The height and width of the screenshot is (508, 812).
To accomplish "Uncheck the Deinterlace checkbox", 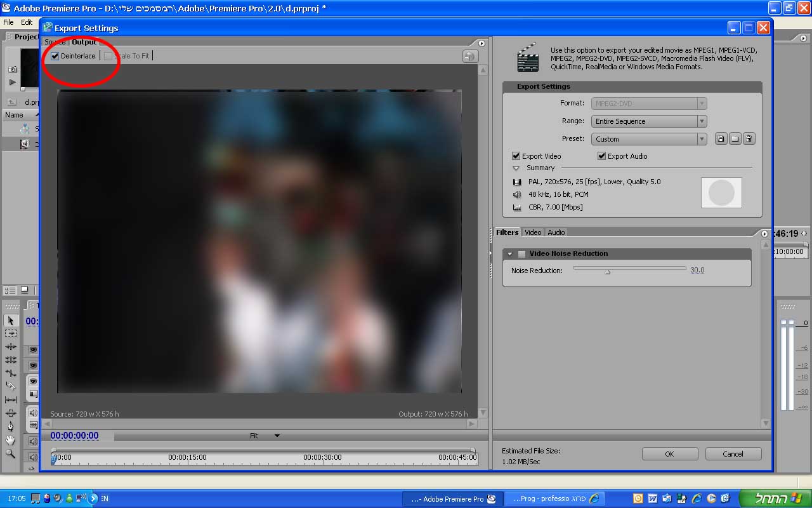I will [x=55, y=56].
